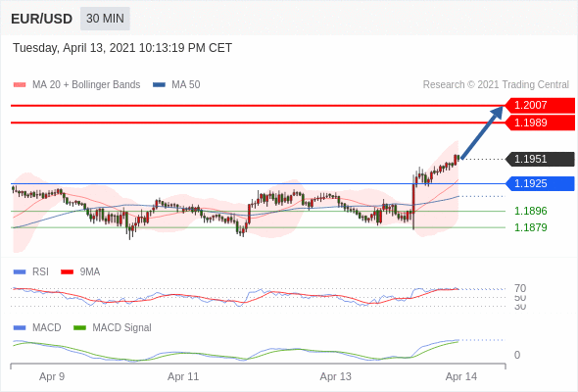Image resolution: width=578 pixels, height=392 pixels.
Task: Click the 30 MIN timeframe button
Action: coord(105,19)
